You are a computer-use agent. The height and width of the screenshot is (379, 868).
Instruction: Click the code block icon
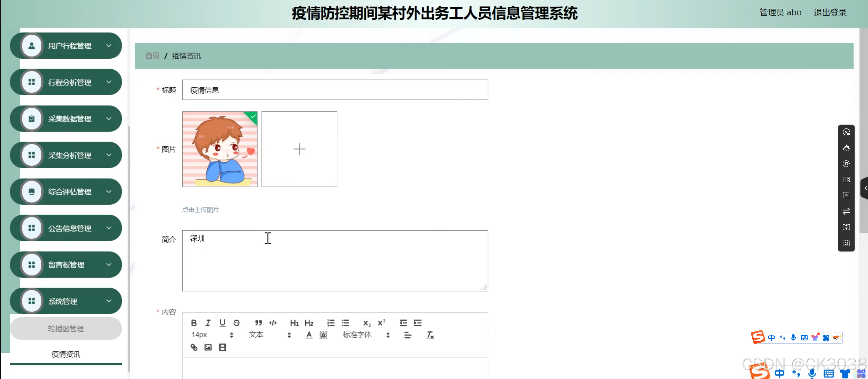click(273, 323)
